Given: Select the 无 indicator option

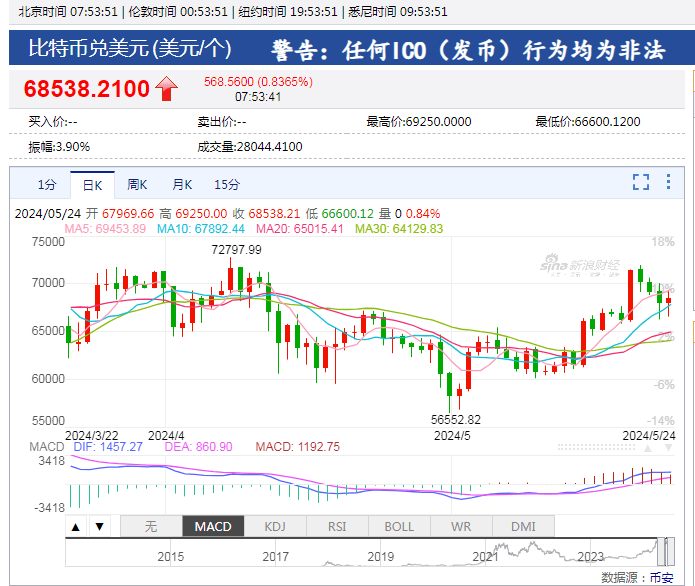Looking at the screenshot, I should pos(151,526).
